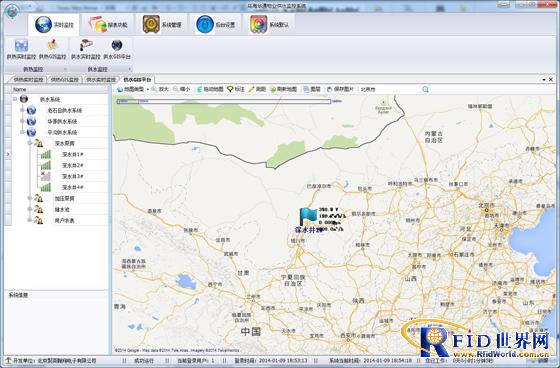This screenshot has height=368, width=560.
Task: Expand the 供水监控 ribbon group launcher
Action: [x=129, y=69]
